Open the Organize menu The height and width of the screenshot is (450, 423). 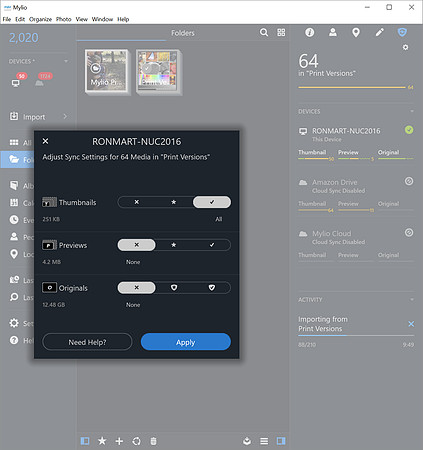40,19
